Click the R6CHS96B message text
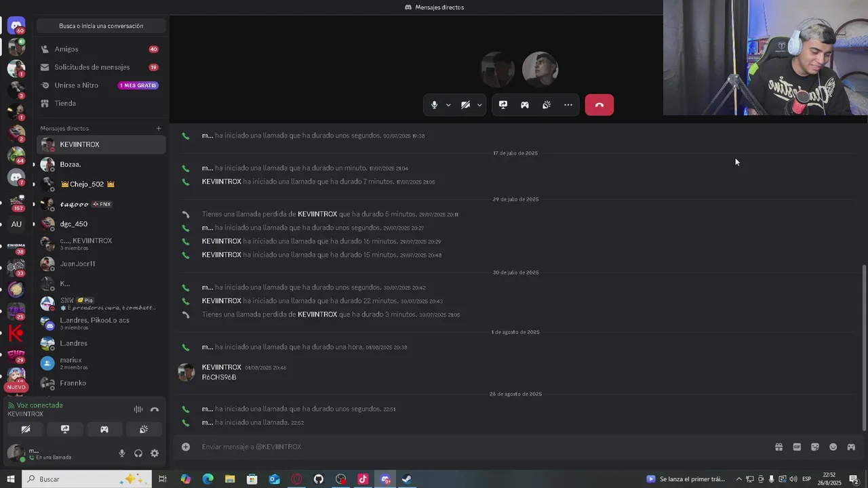The height and width of the screenshot is (488, 868). click(219, 377)
